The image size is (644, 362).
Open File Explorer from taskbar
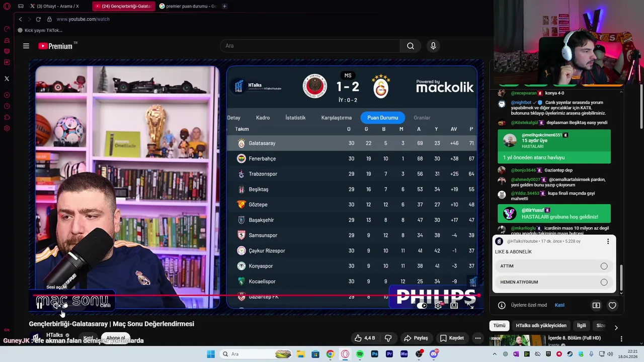pos(301,354)
